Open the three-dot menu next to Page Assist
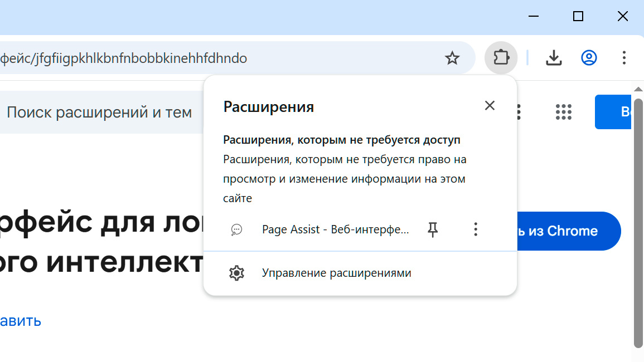 476,229
